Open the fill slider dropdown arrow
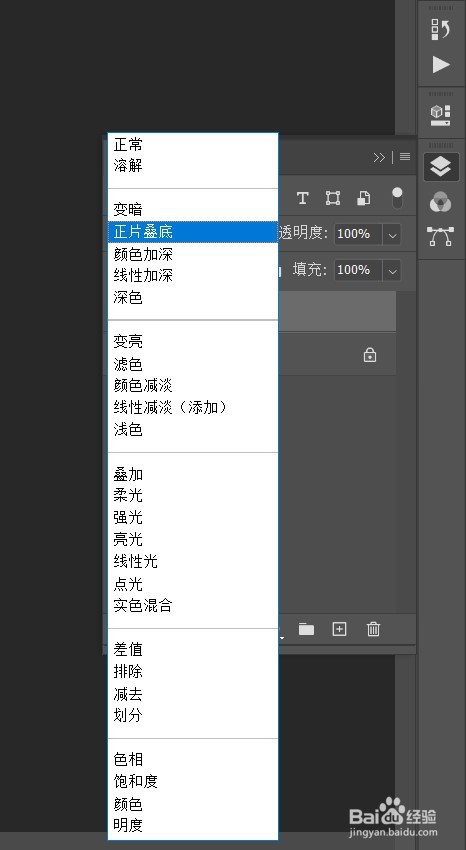466x850 pixels. (392, 271)
